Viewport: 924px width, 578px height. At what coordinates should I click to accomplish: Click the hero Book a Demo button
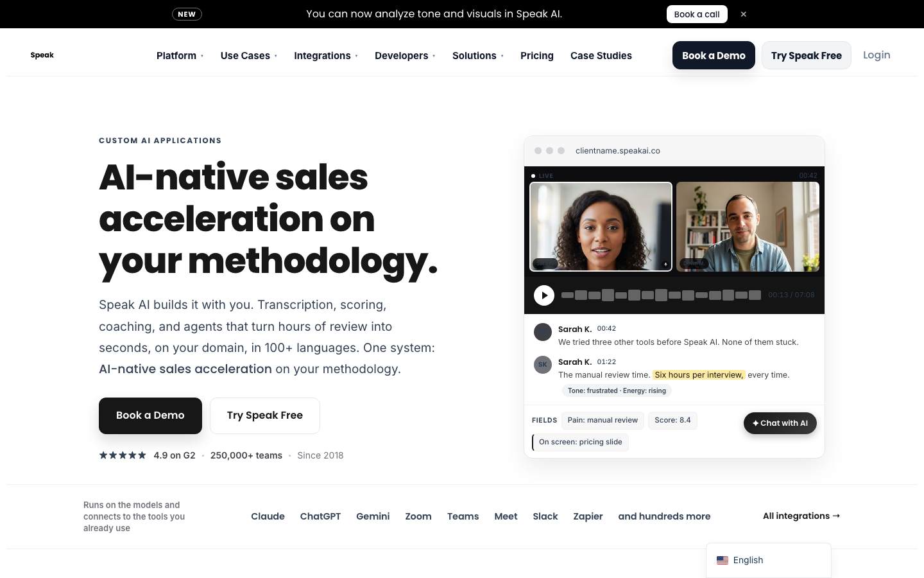tap(150, 416)
